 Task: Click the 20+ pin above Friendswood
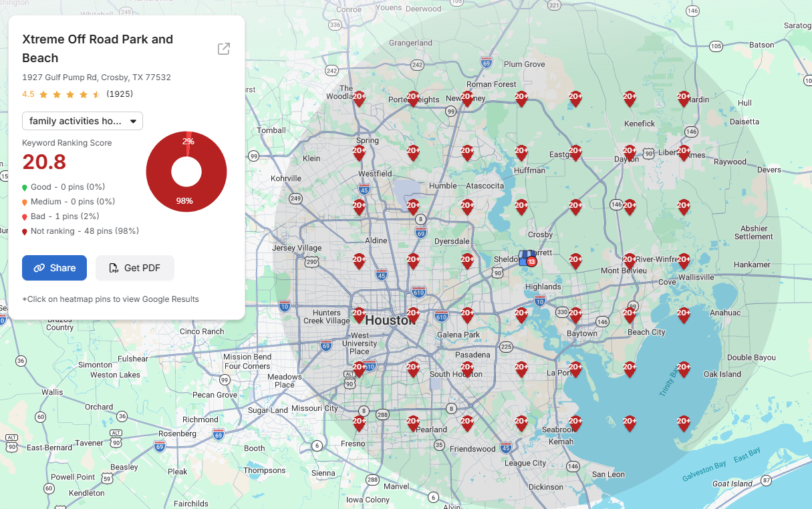click(467, 423)
